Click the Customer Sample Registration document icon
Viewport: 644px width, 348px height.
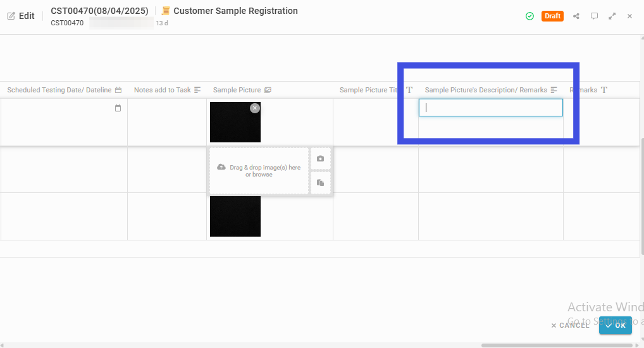click(166, 11)
